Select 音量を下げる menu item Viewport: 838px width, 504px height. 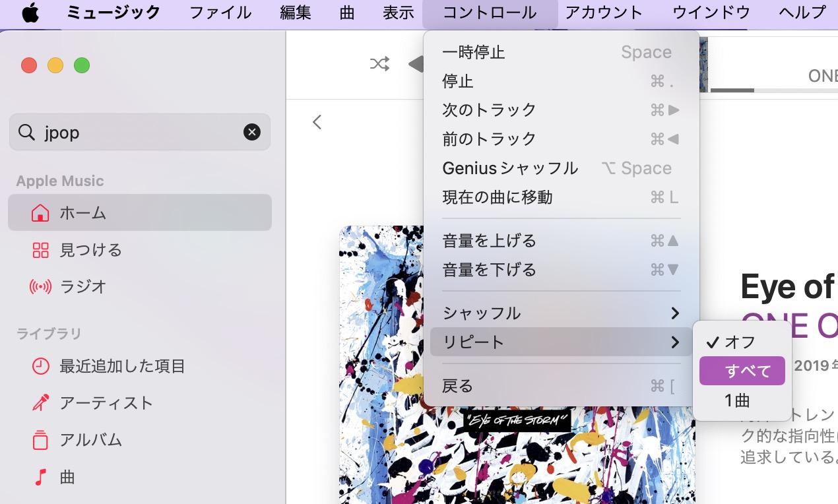tap(561, 270)
